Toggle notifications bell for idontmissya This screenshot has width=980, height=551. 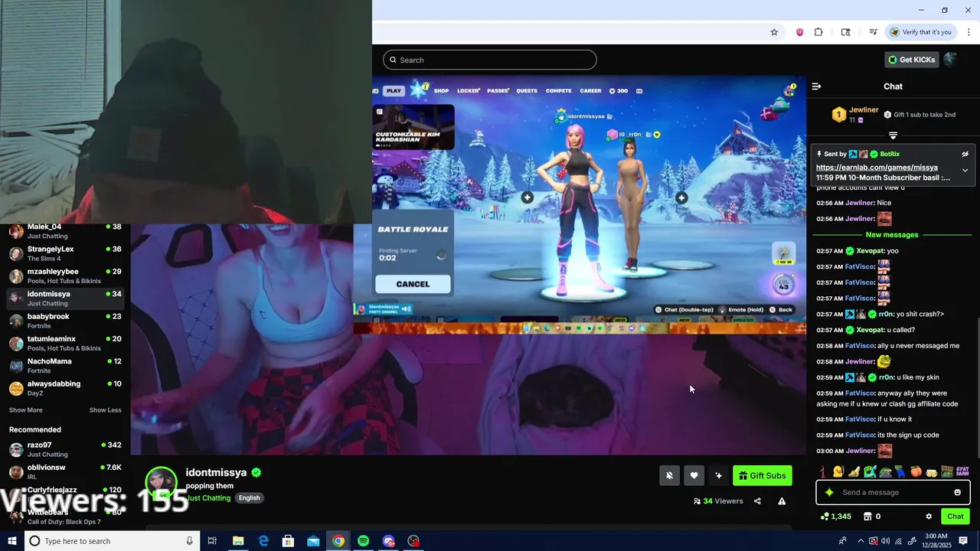point(669,475)
